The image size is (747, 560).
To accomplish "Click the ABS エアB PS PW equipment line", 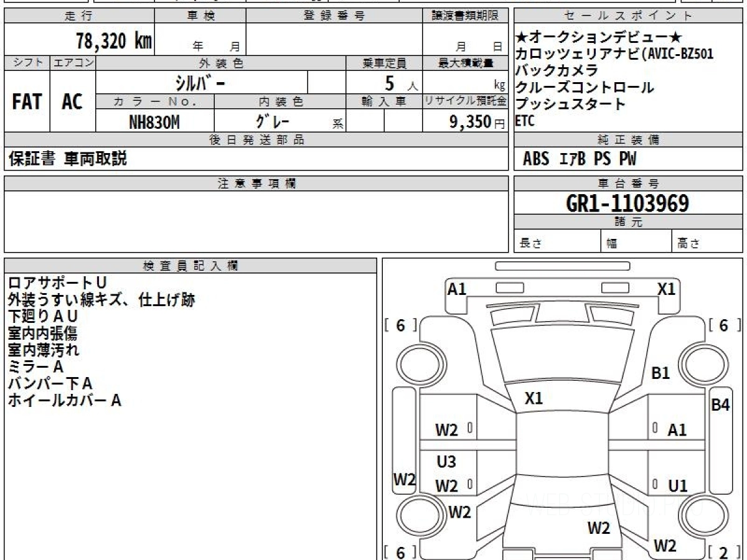I will [580, 159].
